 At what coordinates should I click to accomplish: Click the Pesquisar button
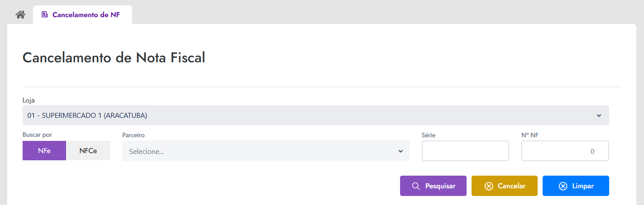pyautogui.click(x=433, y=186)
